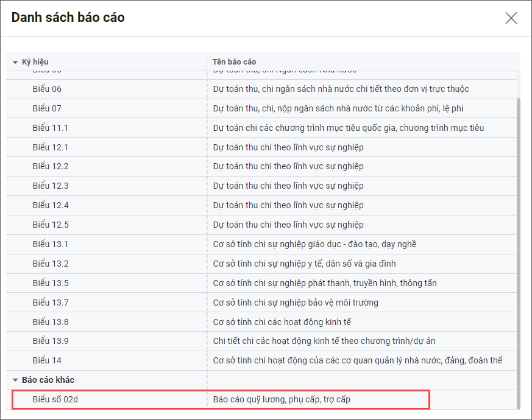This screenshot has height=420, width=532.
Task: Select Biểu 12.5 row
Action: [51, 225]
